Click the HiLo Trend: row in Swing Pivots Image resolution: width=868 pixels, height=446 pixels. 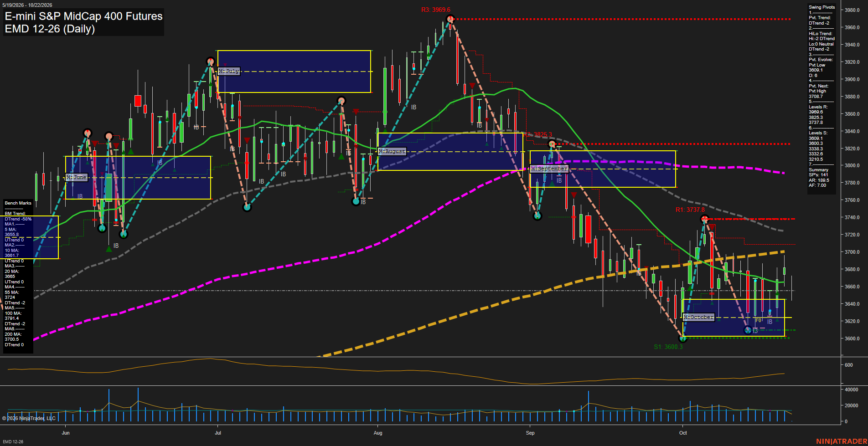821,34
